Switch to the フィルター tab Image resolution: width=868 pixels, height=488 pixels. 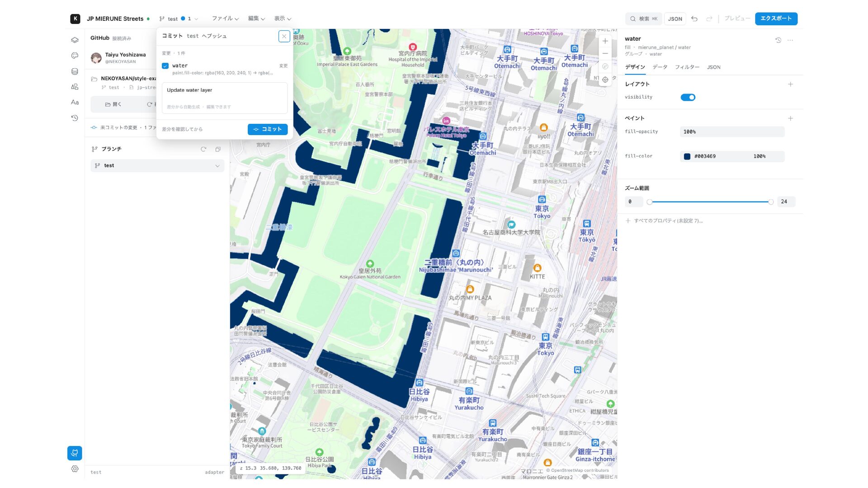687,67
